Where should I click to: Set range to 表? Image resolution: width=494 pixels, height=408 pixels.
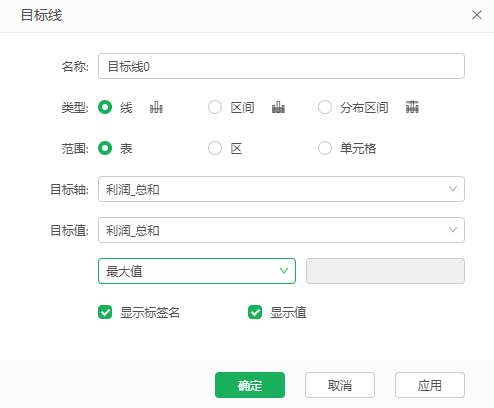[x=105, y=148]
